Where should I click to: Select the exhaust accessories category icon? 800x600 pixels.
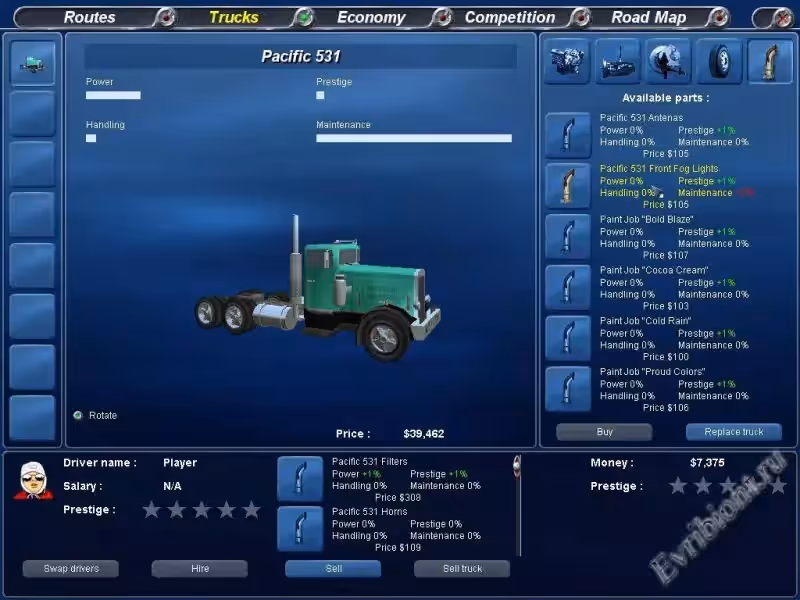point(769,61)
